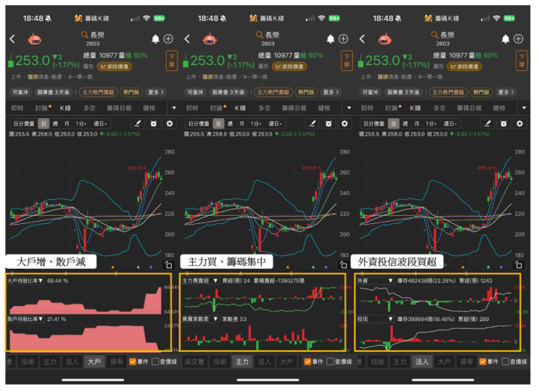Viewport: 538px width, 392px height.
Task: Open chart settings gear on middle screen
Action: point(344,123)
